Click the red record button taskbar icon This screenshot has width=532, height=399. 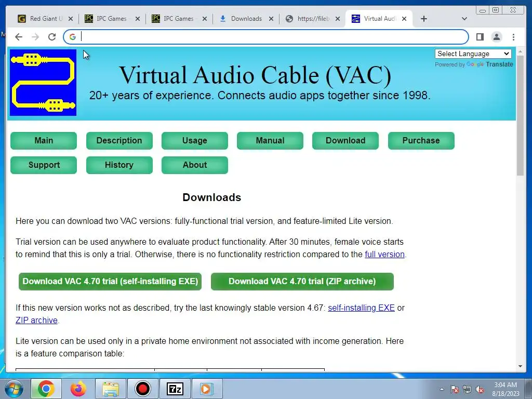[142, 389]
